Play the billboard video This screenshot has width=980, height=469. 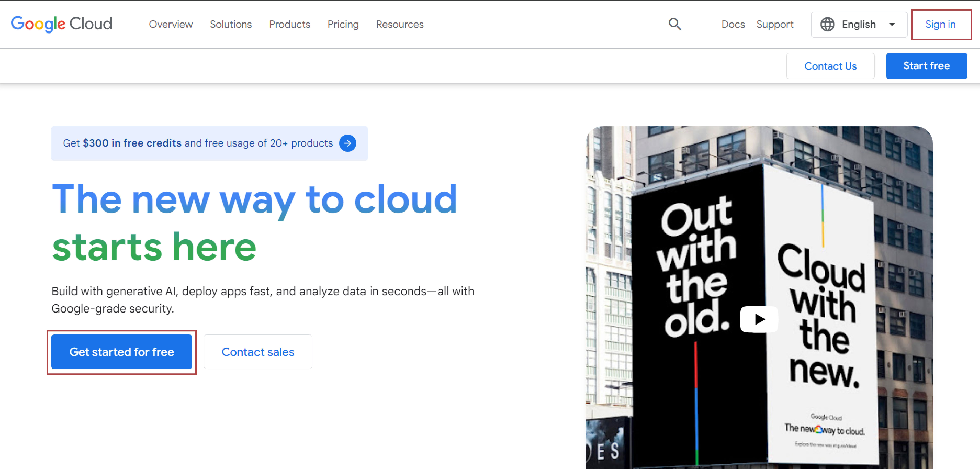pos(759,319)
